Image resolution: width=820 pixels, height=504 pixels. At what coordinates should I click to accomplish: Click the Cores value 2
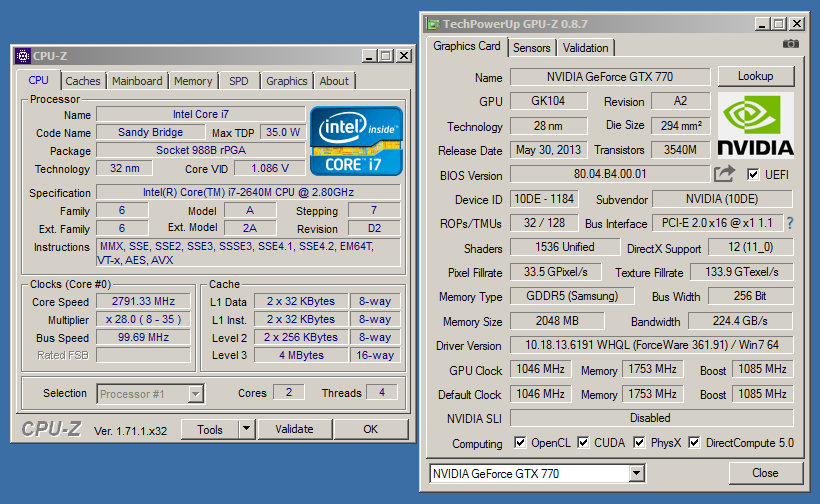(x=289, y=392)
